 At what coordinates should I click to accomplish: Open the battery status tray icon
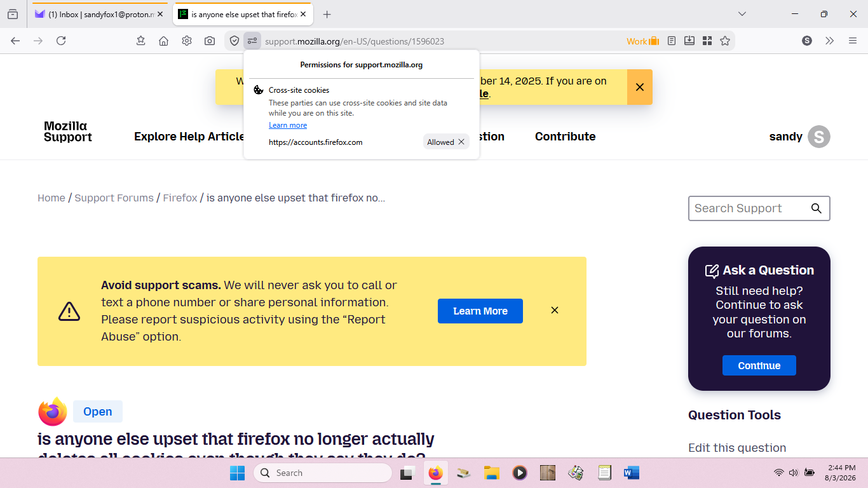point(810,473)
